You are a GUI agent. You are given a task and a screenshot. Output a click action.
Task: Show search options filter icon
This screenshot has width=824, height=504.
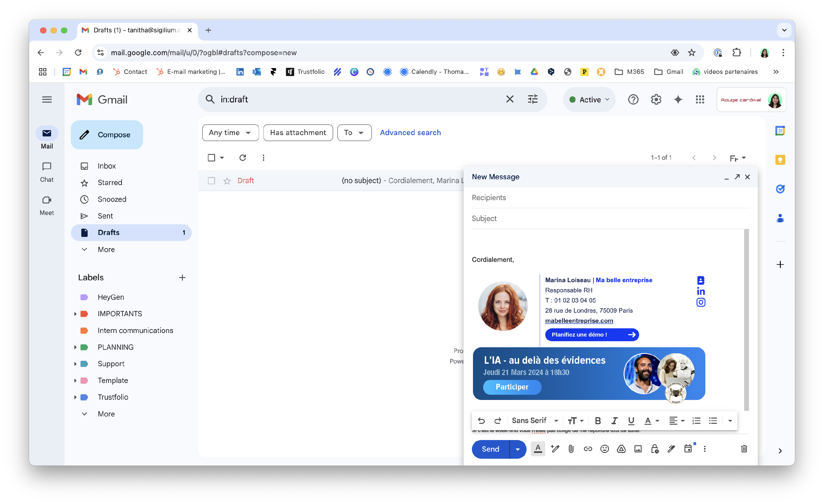[532, 99]
